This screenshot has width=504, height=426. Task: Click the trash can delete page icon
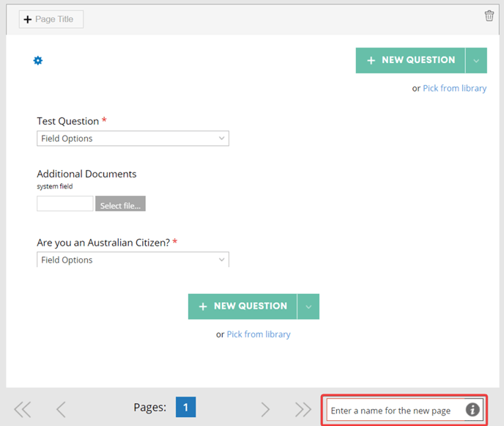point(489,15)
